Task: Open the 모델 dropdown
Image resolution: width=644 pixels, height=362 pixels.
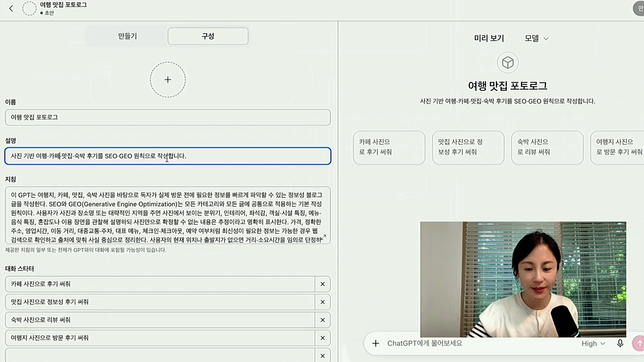Action: pyautogui.click(x=537, y=38)
